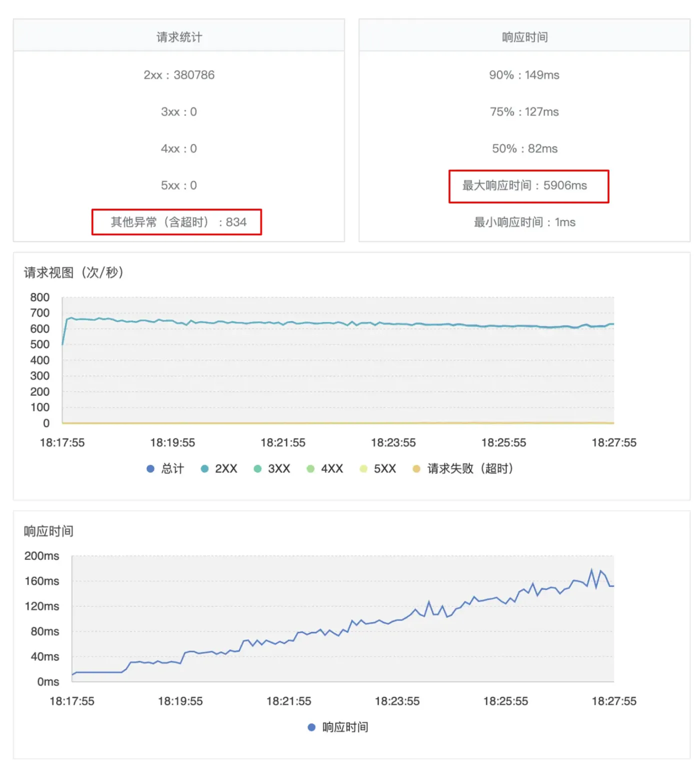
Task: Click the 50% : 82ms value
Action: tap(524, 148)
